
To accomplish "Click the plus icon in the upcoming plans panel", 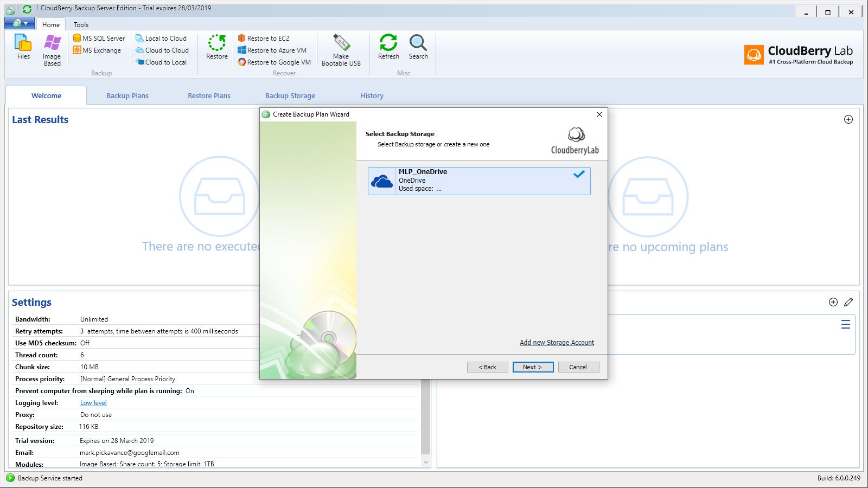I will coord(848,119).
